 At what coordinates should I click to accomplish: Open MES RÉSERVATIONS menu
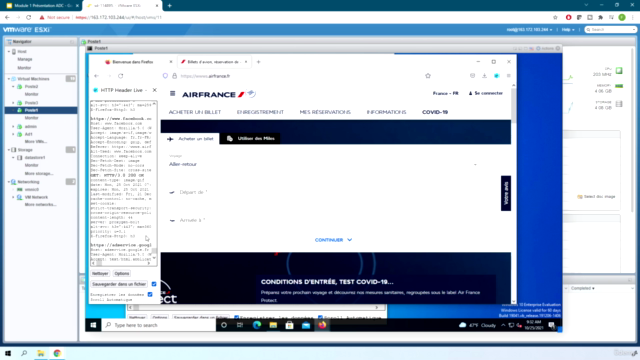325,112
